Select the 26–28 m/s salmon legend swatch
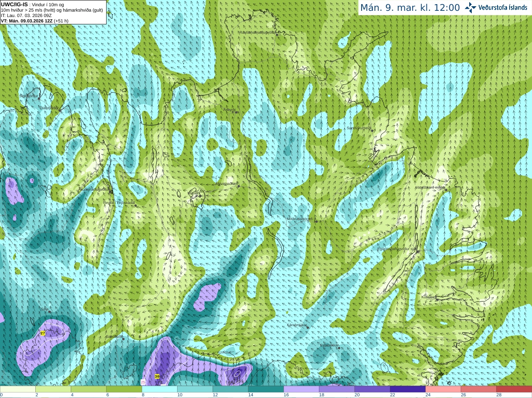This screenshot has height=398, width=532. click(x=479, y=389)
